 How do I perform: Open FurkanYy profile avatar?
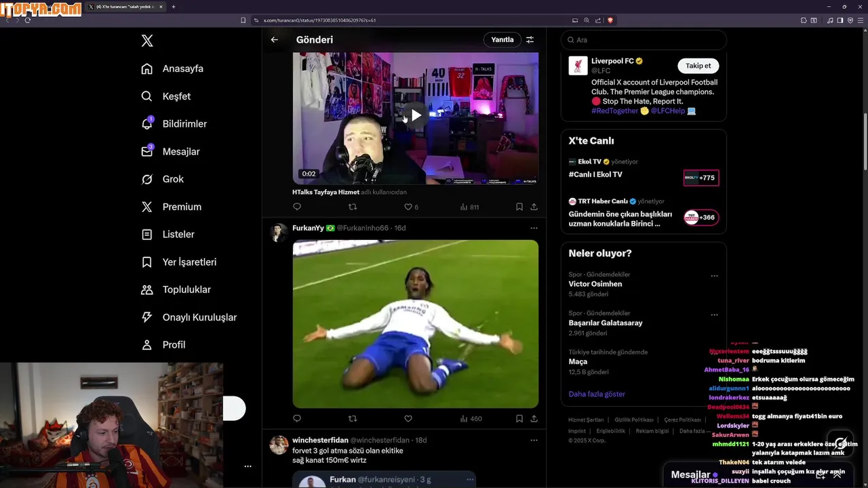(x=279, y=232)
